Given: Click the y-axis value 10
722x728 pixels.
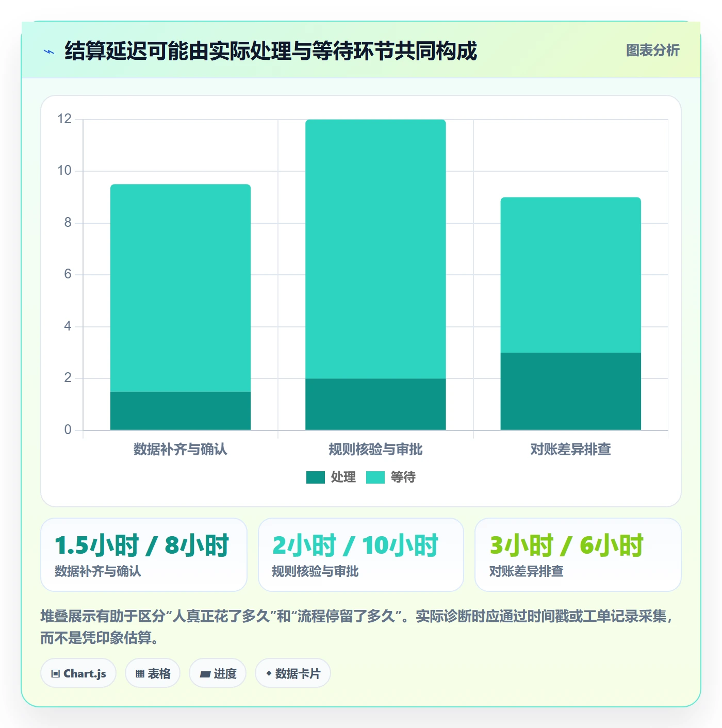Looking at the screenshot, I should [x=64, y=171].
